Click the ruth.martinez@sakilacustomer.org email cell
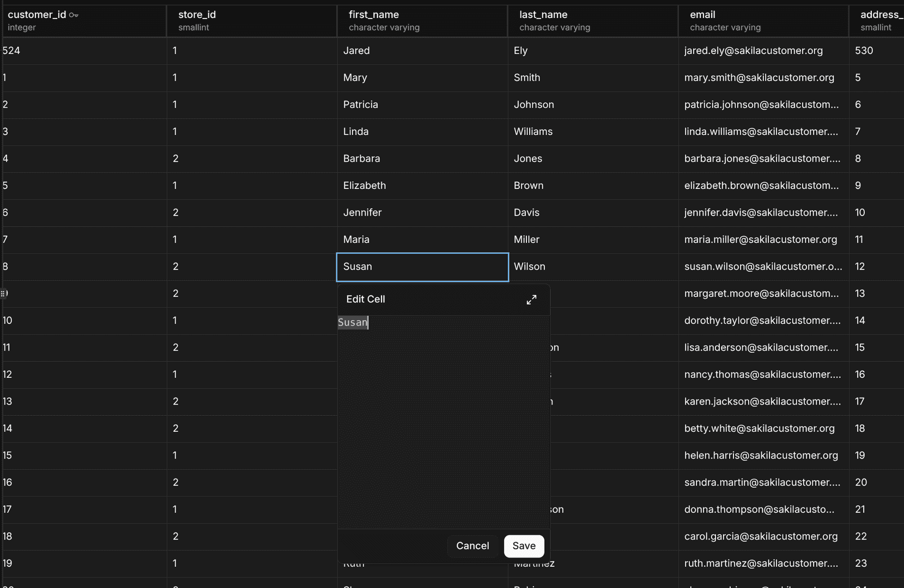Screen dimensions: 904x588 point(762,563)
